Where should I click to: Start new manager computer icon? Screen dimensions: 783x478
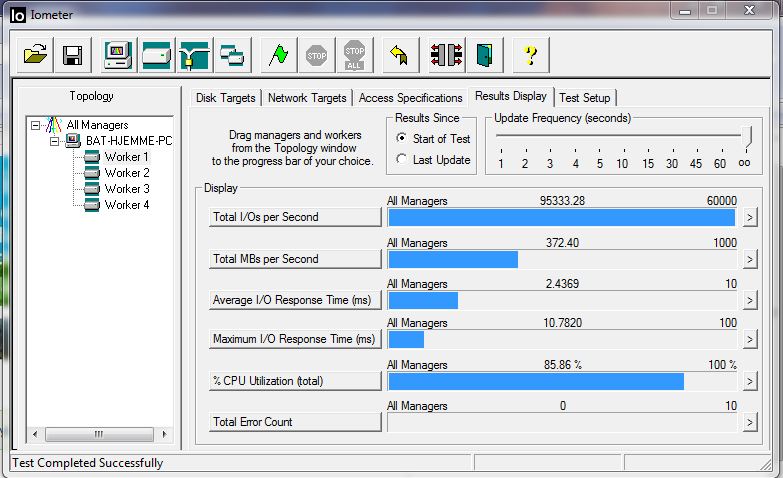tap(118, 55)
